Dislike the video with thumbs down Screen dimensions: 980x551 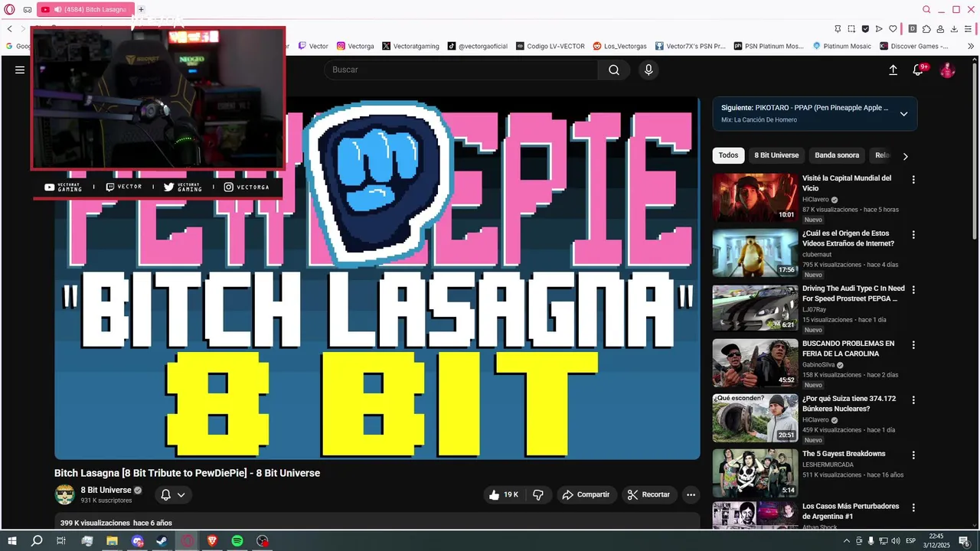[538, 495]
